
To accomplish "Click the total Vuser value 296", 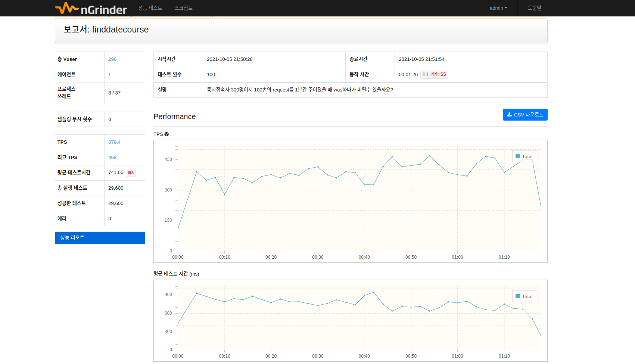I will [112, 59].
